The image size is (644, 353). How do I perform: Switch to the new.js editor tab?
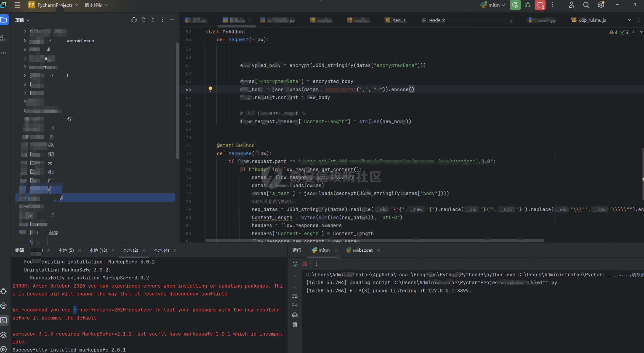[x=395, y=20]
